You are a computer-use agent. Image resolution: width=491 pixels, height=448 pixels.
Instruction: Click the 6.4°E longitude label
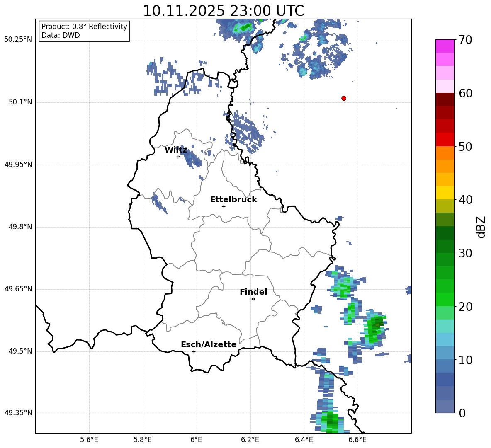(304, 440)
